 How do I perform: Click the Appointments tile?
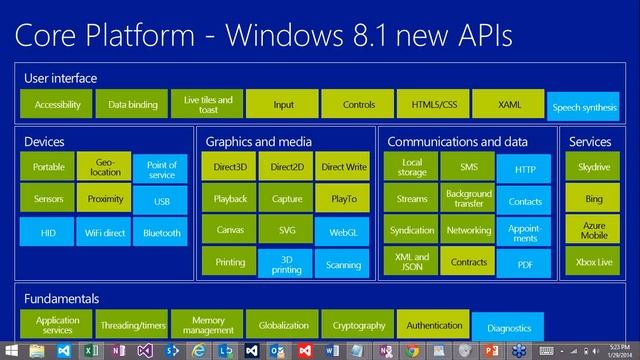click(524, 232)
